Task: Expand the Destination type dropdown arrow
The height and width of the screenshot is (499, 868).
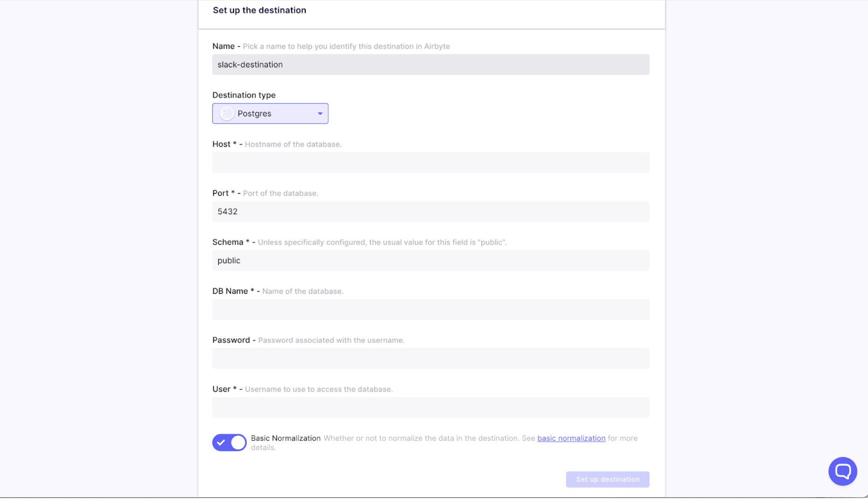Action: tap(320, 114)
